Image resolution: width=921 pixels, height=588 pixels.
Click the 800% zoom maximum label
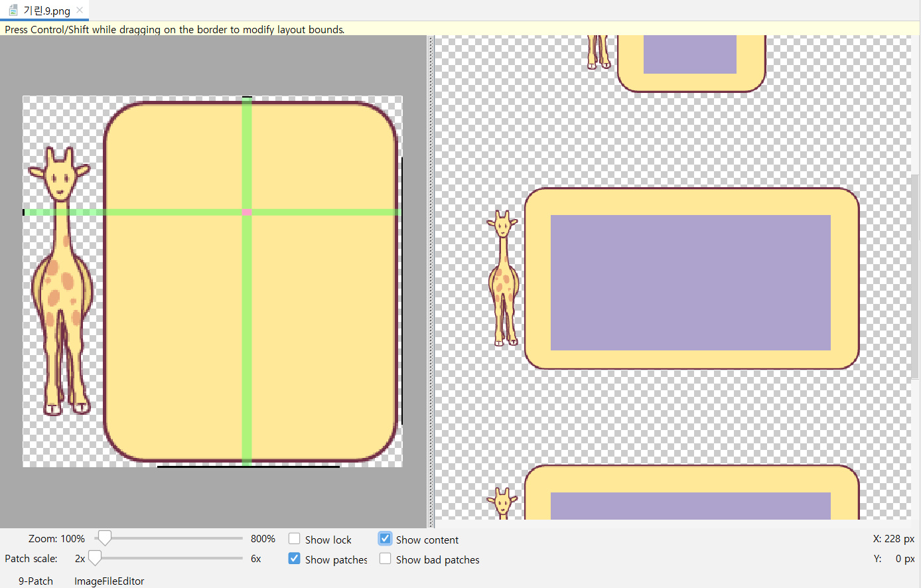pos(263,539)
